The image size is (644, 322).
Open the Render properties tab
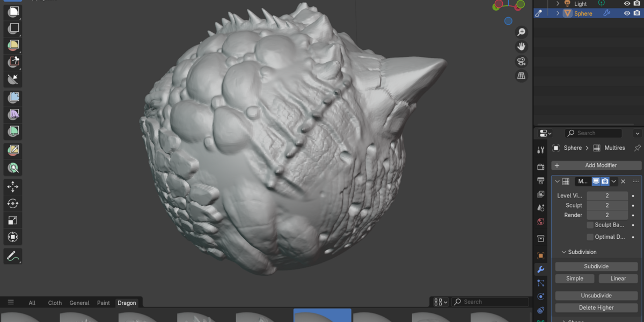click(x=541, y=166)
